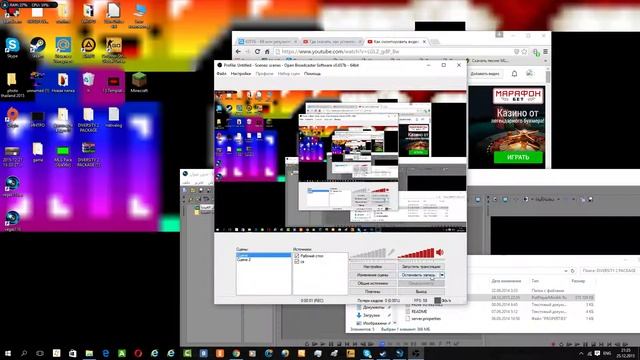Image resolution: width=640 pixels, height=360 pixels.
Task: Expand explorer address bar dropdown arrow
Action: click(x=566, y=271)
